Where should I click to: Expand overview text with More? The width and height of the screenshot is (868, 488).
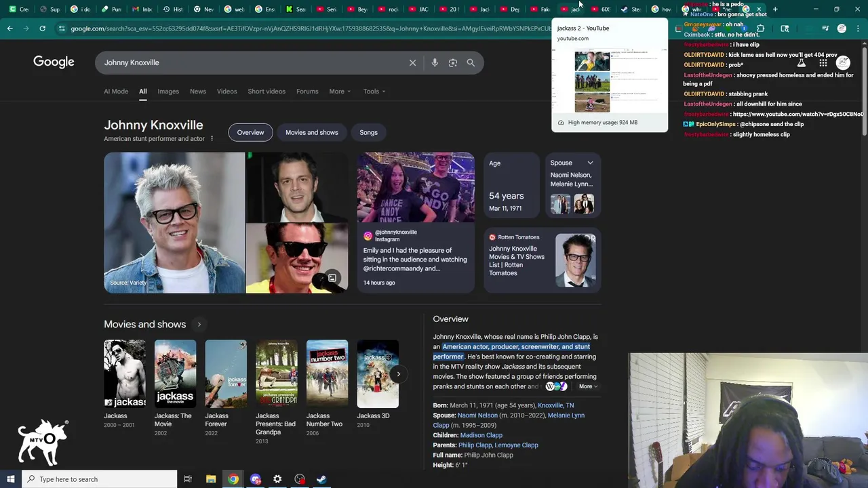[588, 386]
